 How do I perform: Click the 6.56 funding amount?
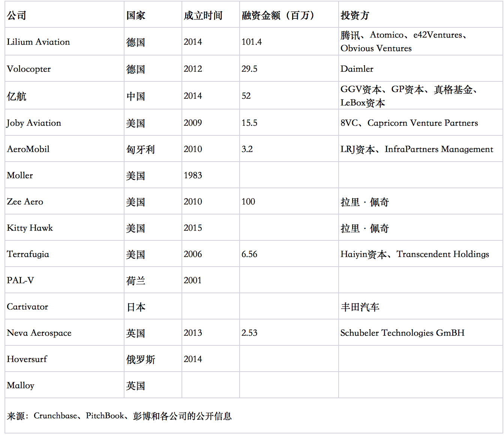click(249, 254)
